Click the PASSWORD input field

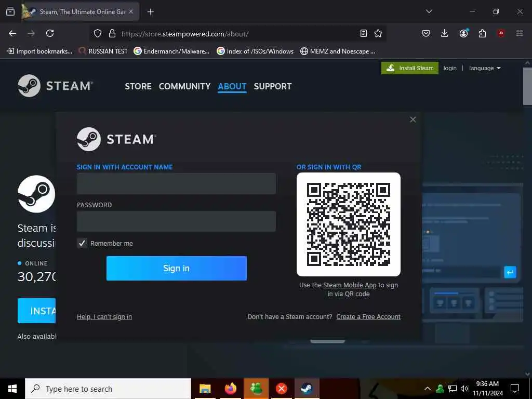pyautogui.click(x=176, y=221)
